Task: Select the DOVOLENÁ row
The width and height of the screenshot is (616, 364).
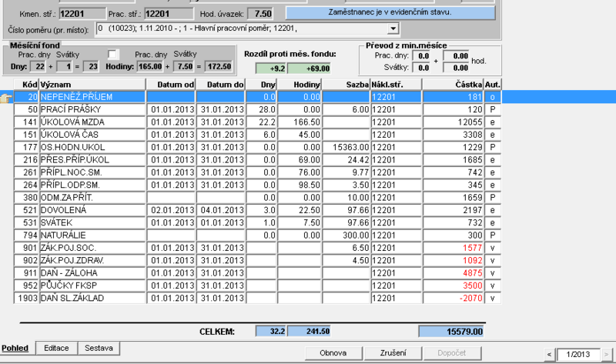Action: [257, 210]
